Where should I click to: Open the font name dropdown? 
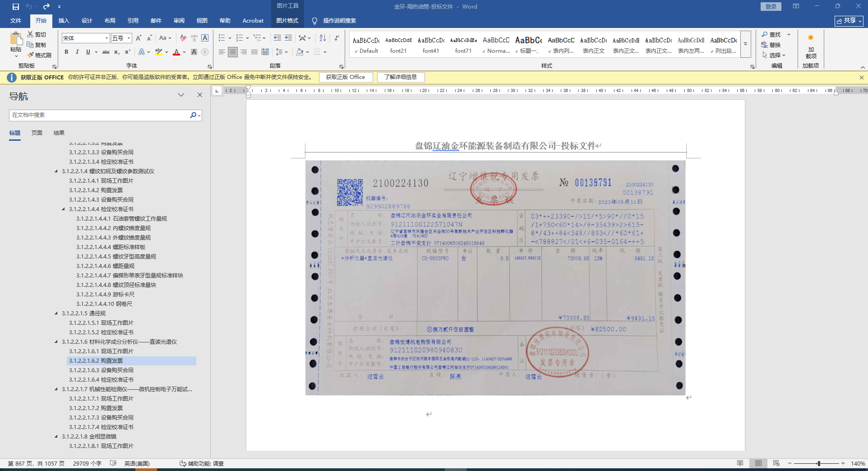(106, 38)
